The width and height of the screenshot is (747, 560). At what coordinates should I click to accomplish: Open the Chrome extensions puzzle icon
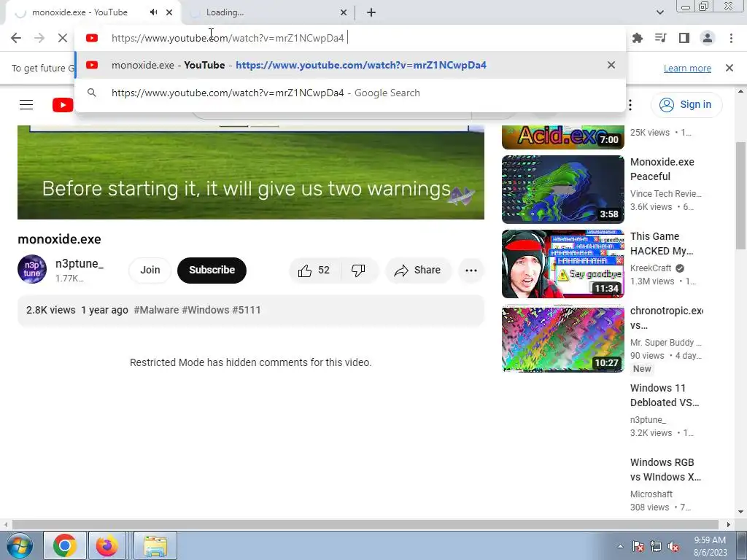click(x=638, y=38)
